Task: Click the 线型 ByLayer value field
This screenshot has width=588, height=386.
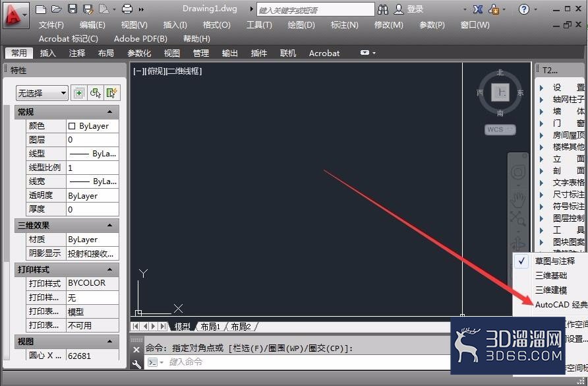Action: point(93,154)
